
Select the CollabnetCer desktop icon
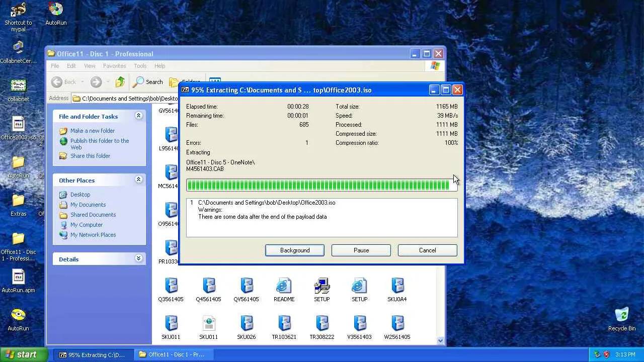(18, 52)
